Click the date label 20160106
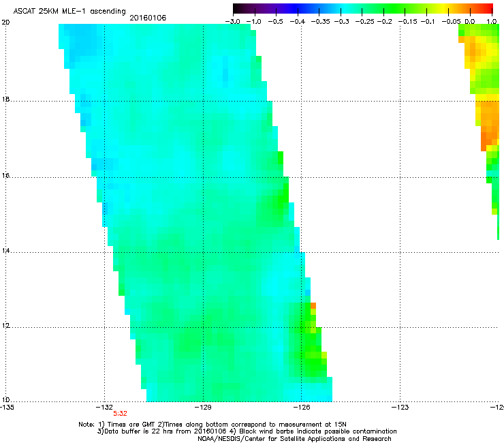504x443 pixels. click(148, 18)
